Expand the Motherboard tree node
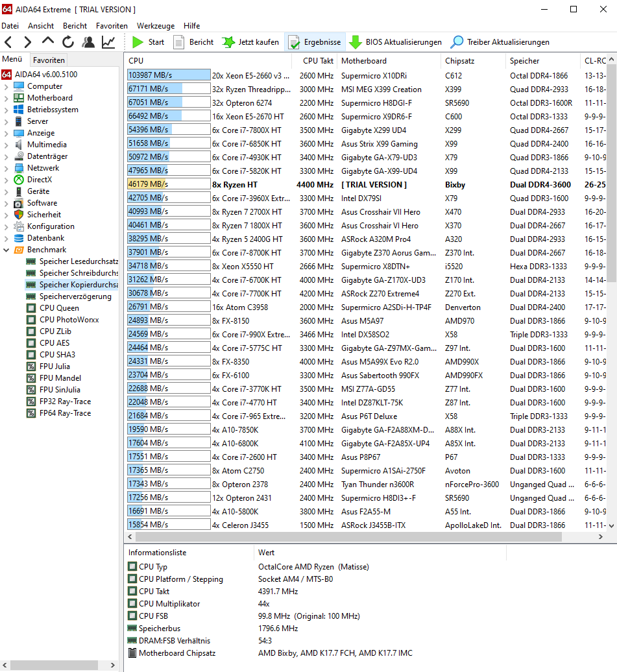Screen dimensions: 617x672 6,98
